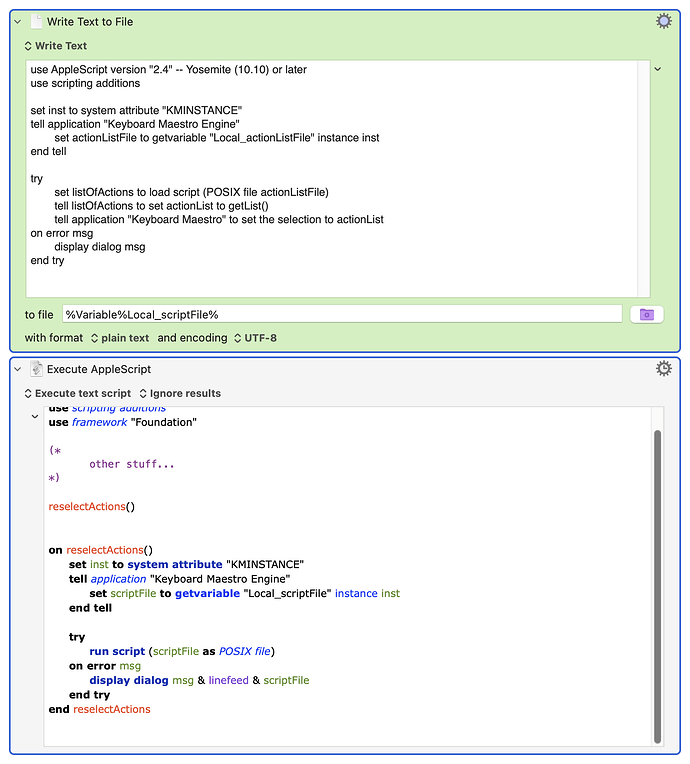Collapse the Write Text to File action
The height and width of the screenshot is (764, 690).
tap(18, 22)
